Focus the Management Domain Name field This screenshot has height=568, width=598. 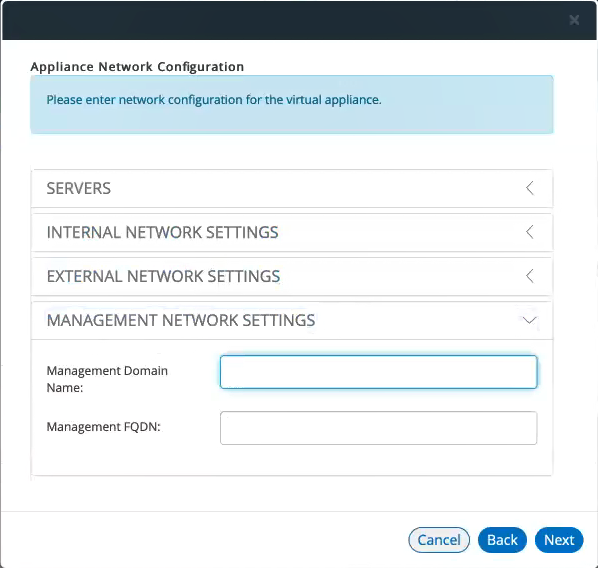coord(378,372)
